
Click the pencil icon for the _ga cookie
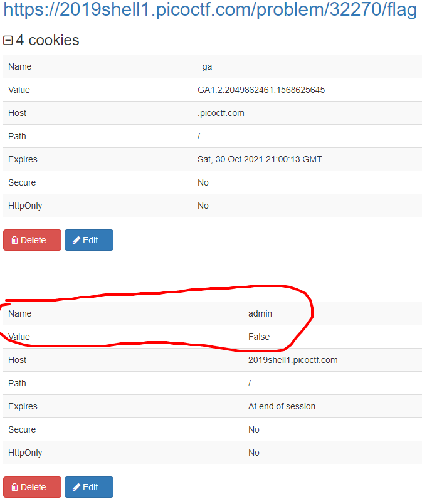76,240
